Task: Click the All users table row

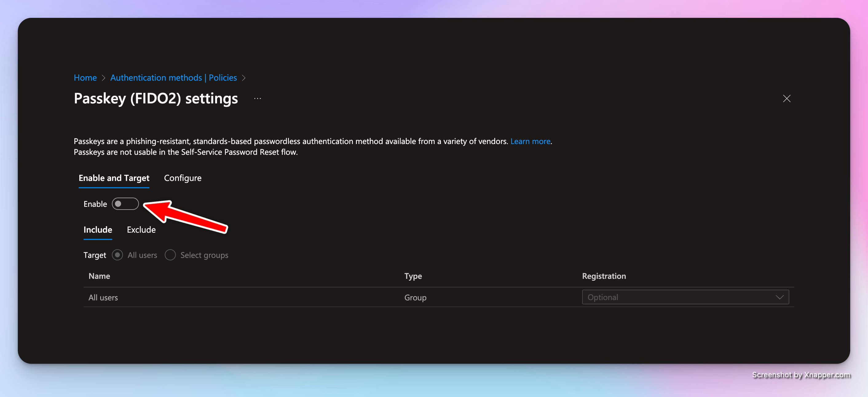Action: click(103, 298)
